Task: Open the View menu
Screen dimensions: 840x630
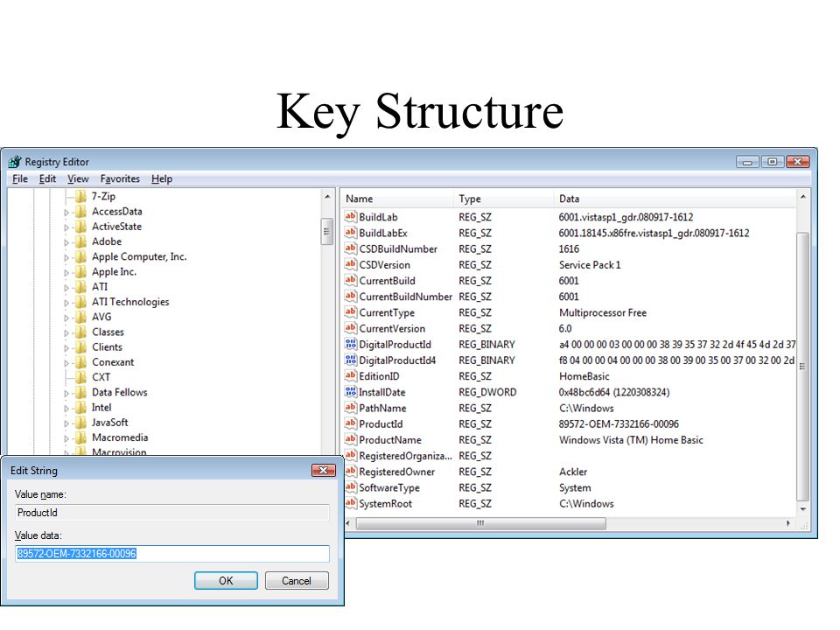Action: point(78,178)
